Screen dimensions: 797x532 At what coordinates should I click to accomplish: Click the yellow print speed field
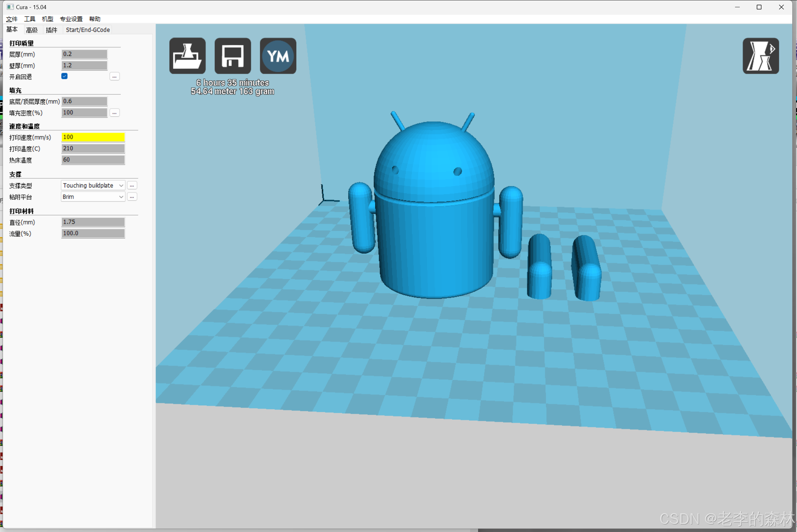click(x=93, y=137)
